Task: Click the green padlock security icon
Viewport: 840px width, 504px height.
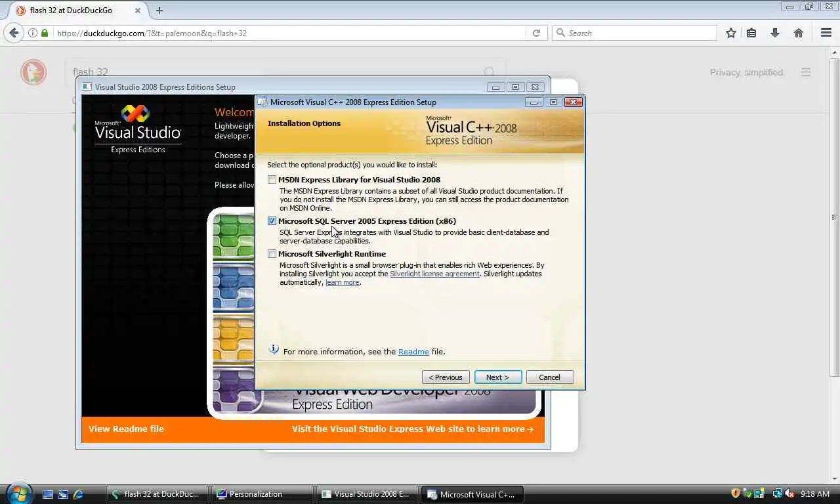Action: [45, 33]
